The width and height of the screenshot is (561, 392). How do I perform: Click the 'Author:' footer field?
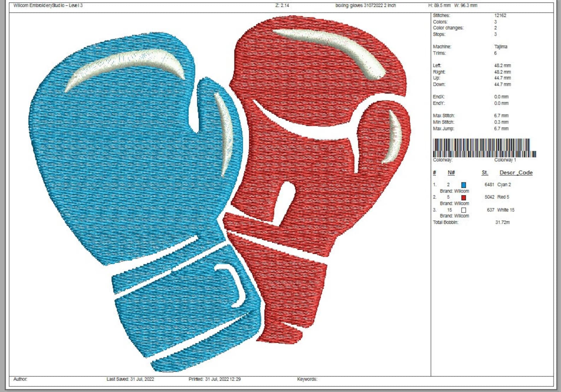click(x=20, y=379)
